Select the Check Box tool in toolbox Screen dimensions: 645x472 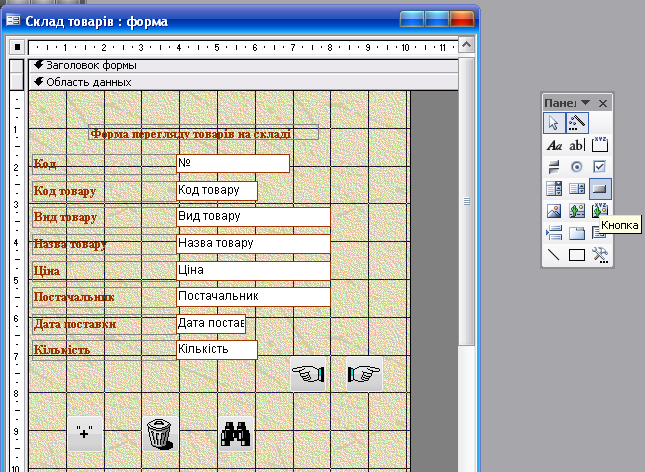click(600, 167)
